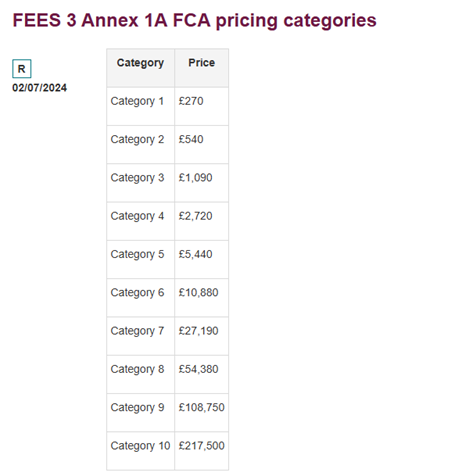Click the Category column header
Viewport: 462px width, 476px height.
140,68
